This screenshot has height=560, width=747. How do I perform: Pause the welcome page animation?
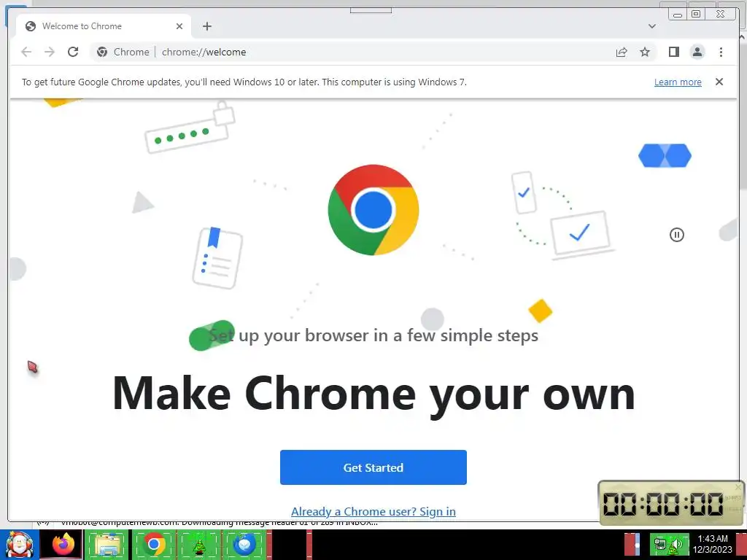[x=676, y=234]
